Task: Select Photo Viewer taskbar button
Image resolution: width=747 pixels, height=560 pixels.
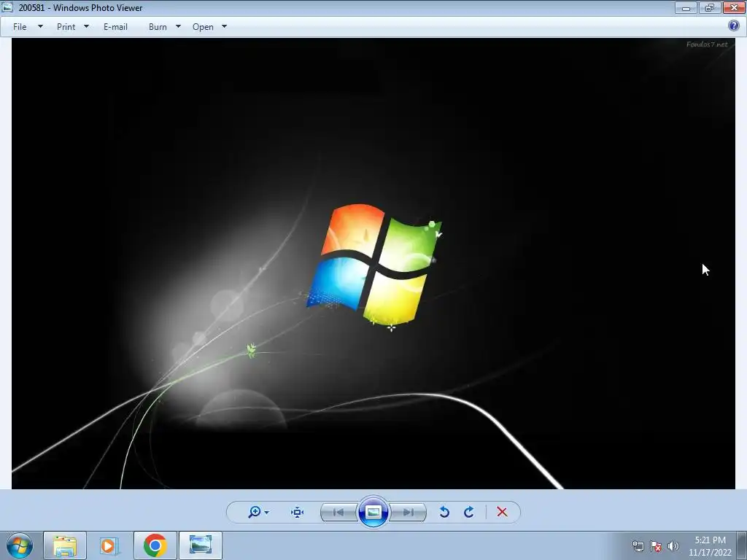Action: click(201, 545)
